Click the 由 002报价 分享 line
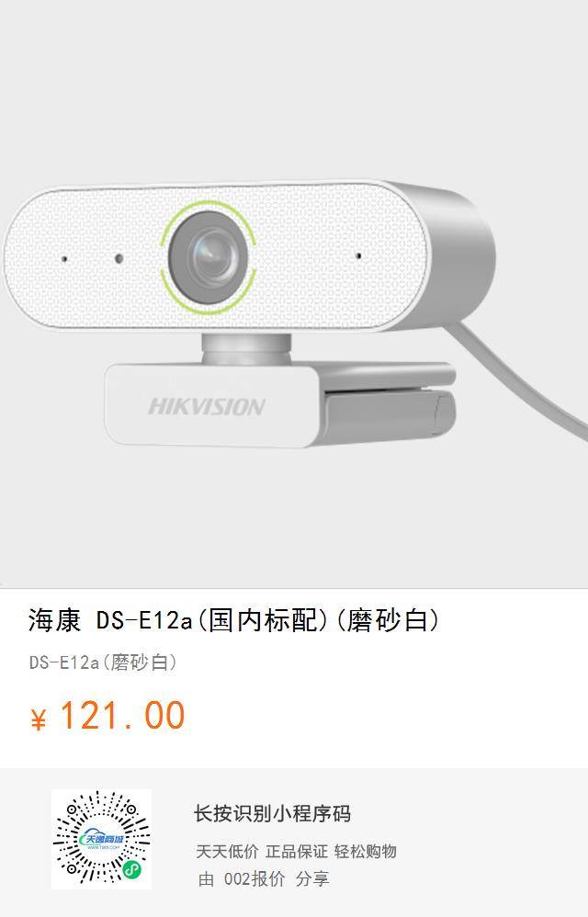The height and width of the screenshot is (917, 588). [x=264, y=878]
